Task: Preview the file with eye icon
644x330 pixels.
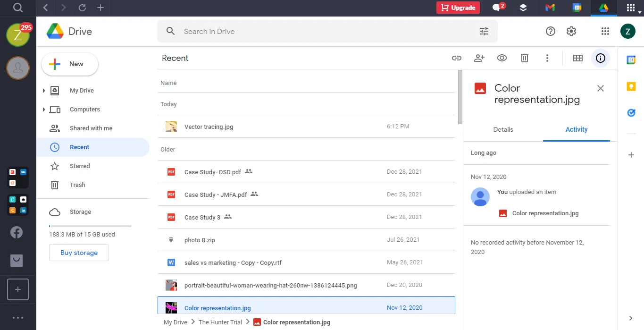Action: [x=502, y=58]
